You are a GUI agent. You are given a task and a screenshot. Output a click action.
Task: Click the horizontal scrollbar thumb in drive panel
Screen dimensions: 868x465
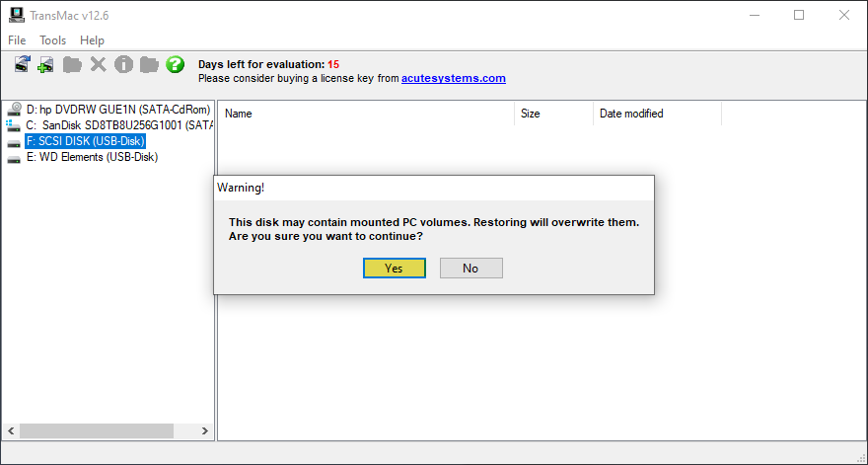97,430
